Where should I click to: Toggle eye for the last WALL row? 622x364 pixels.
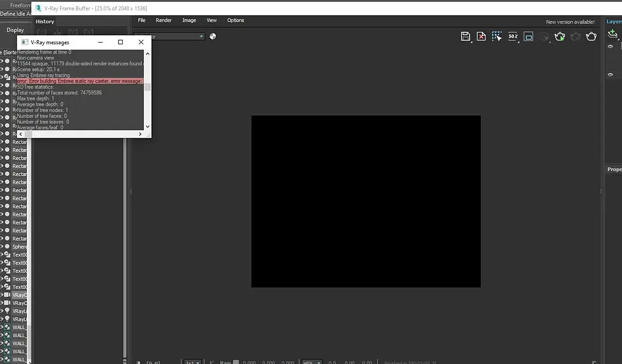pos(2,359)
